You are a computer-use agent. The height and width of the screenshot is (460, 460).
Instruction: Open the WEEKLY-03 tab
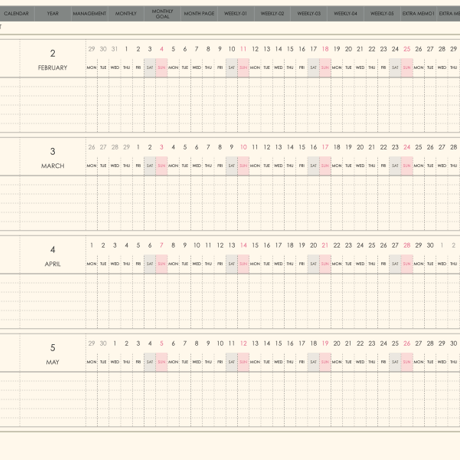309,14
